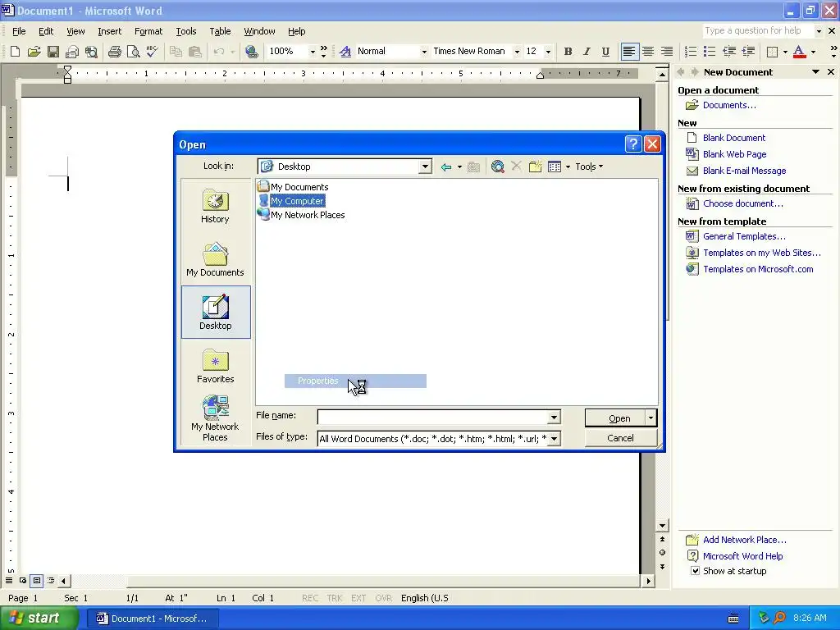Select My Documents in the file list

point(293,187)
